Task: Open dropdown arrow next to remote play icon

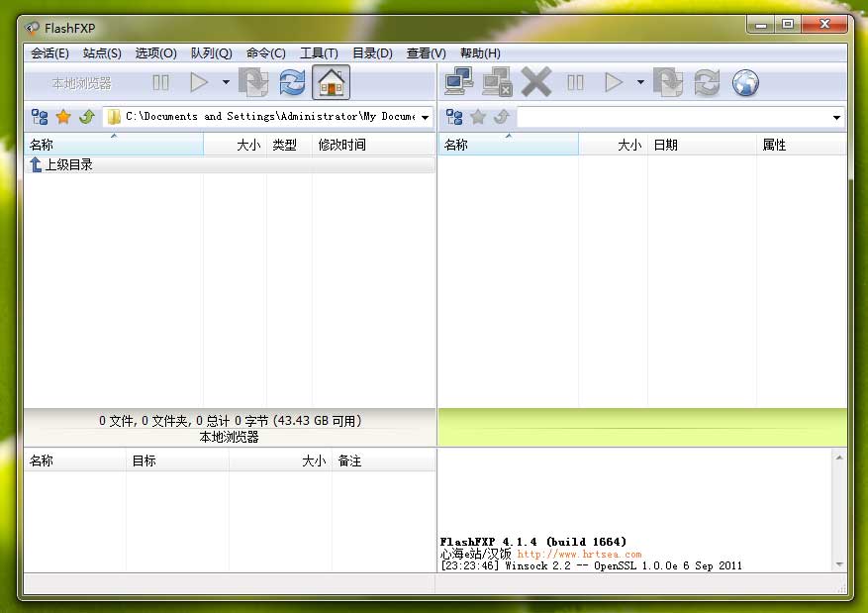Action: point(640,82)
